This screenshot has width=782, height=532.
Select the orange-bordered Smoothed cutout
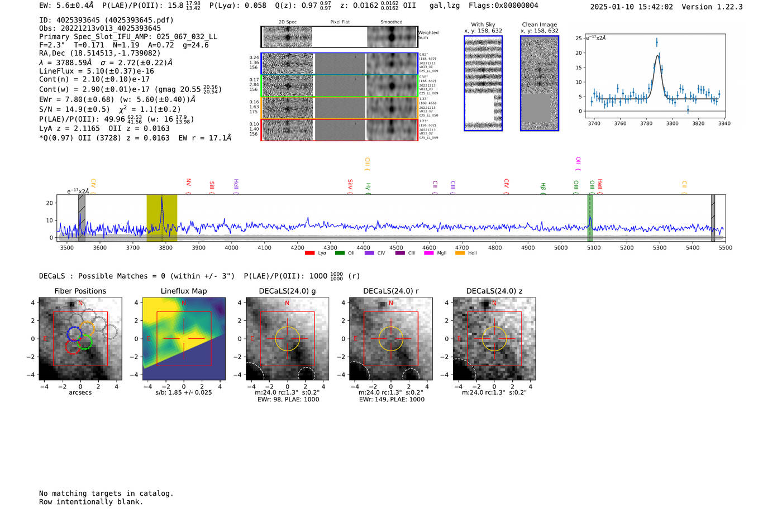click(x=392, y=108)
